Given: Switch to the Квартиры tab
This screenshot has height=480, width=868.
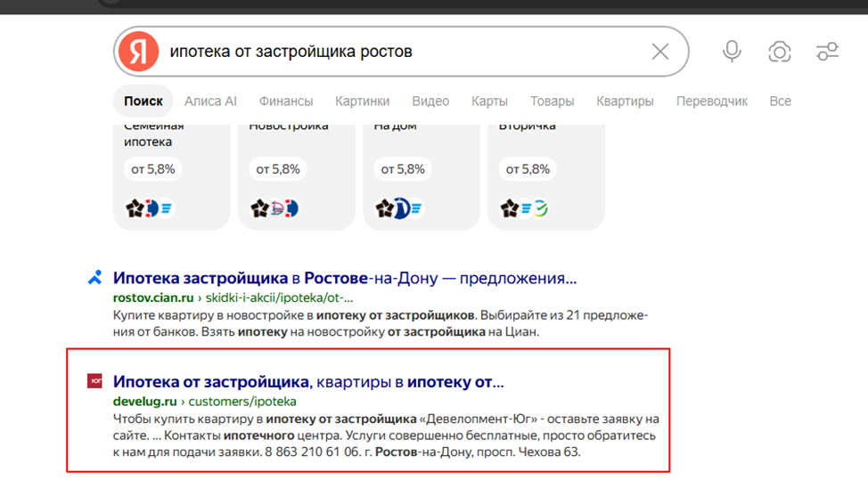Looking at the screenshot, I should [625, 102].
